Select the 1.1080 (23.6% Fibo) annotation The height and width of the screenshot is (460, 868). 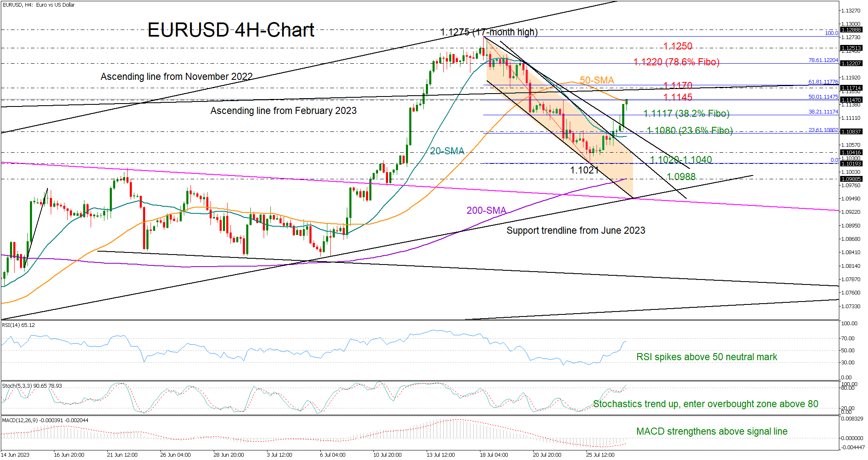tap(690, 131)
